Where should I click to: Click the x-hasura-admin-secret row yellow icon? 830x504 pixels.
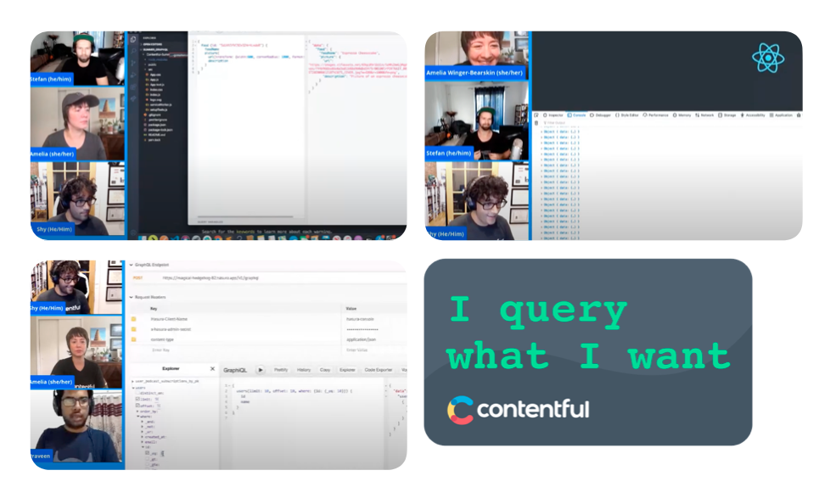(133, 329)
